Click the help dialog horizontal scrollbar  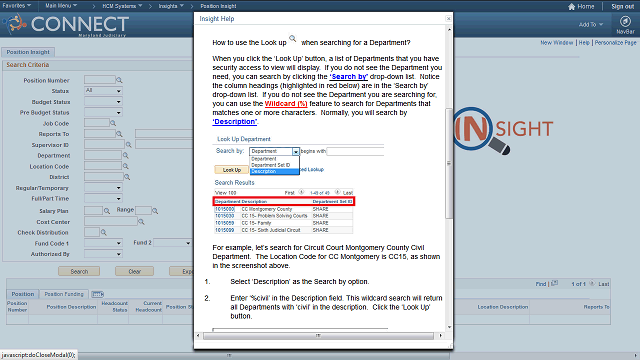(x=318, y=336)
